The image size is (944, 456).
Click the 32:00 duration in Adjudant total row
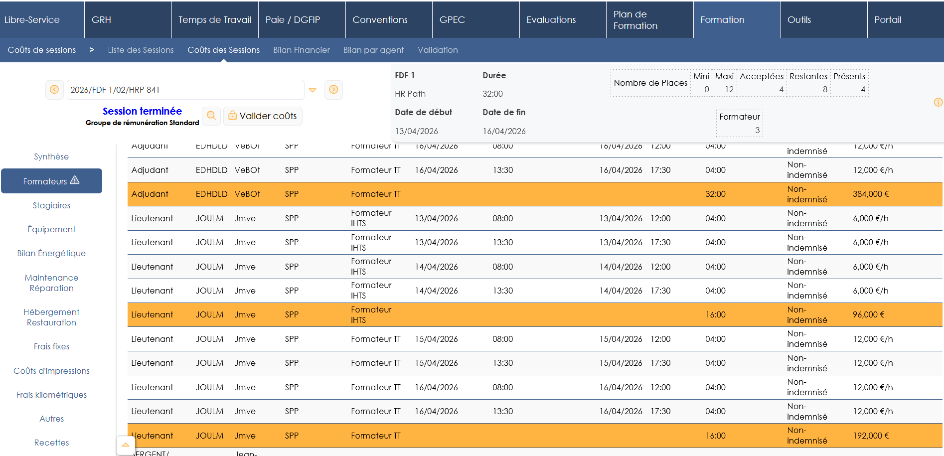point(715,195)
